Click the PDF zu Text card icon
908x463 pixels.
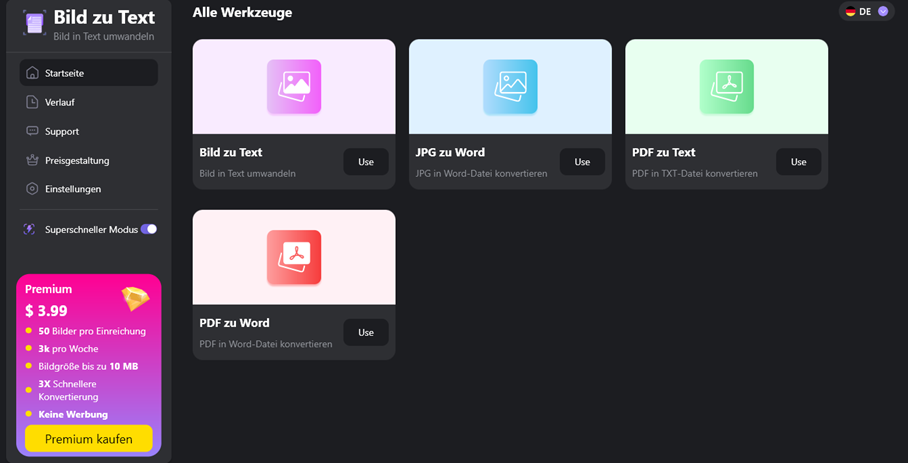[x=726, y=87]
